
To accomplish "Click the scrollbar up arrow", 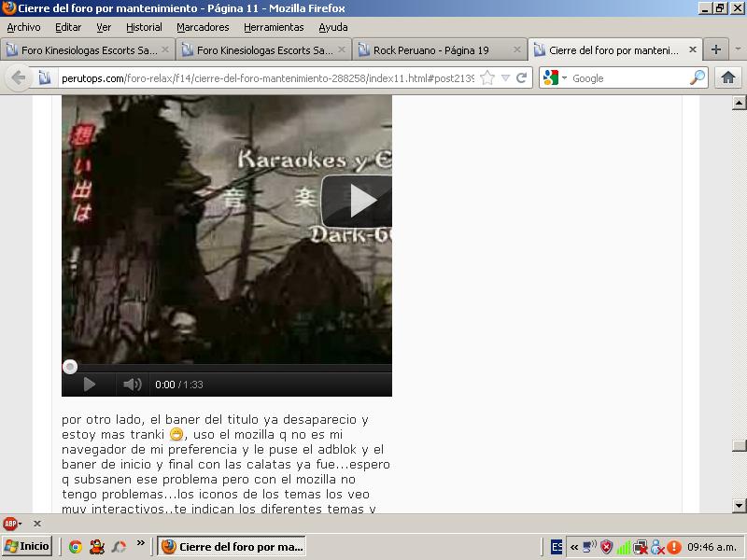I will [x=739, y=103].
